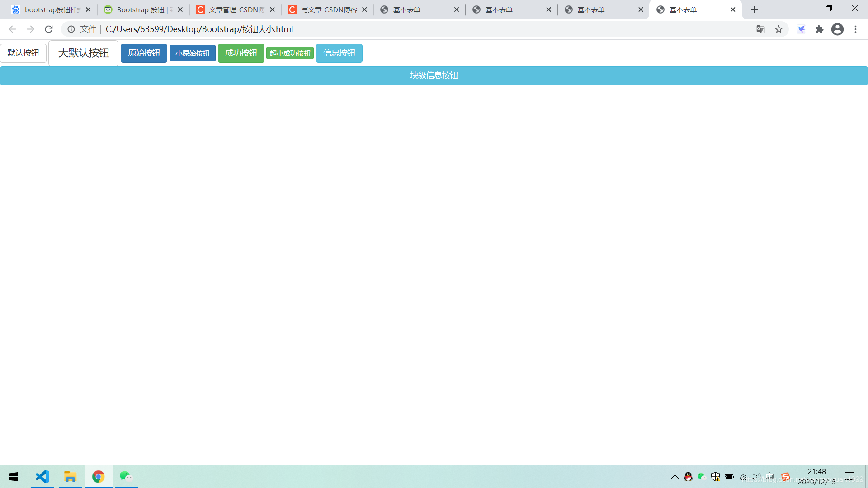This screenshot has height=488, width=868.
Task: Click the WeChat taskbar icon
Action: pos(126,477)
